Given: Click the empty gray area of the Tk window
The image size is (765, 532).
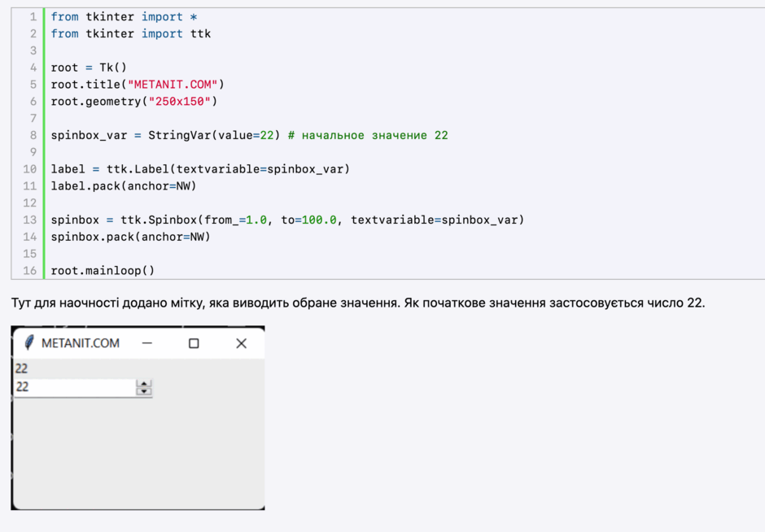Looking at the screenshot, I should 138,453.
